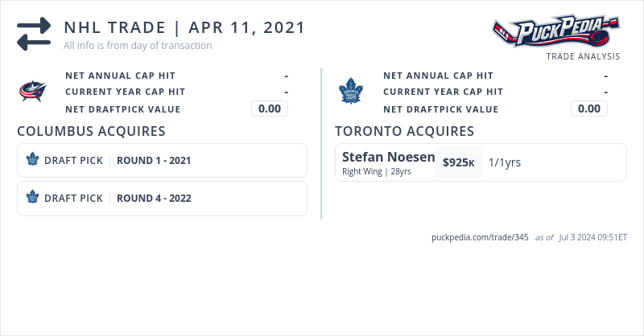Click Columbus net draftpick value 0.00 box
644x336 pixels.
pyautogui.click(x=270, y=109)
